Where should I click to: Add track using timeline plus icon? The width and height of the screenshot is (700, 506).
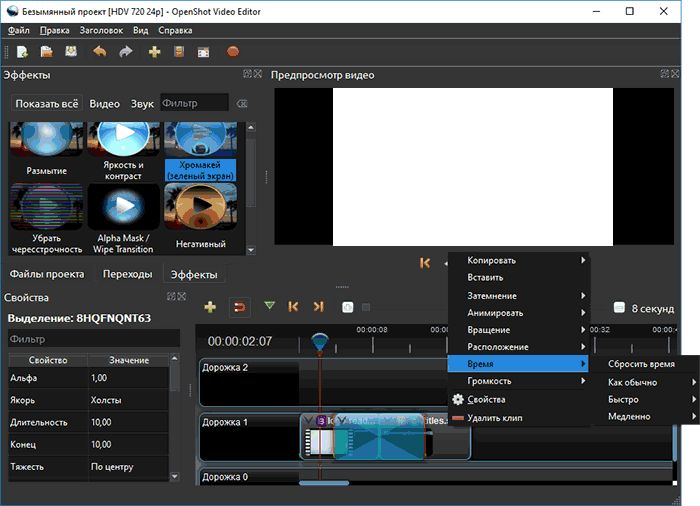(x=210, y=307)
